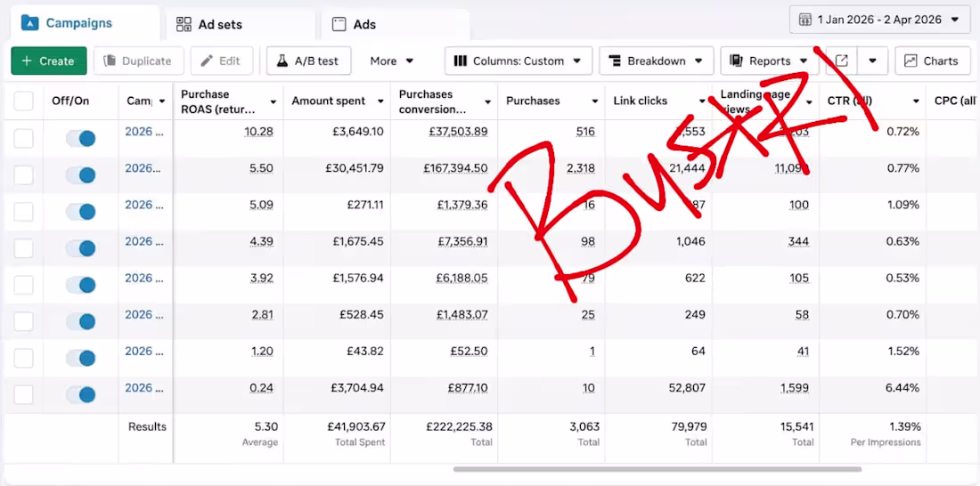Click the Edit pencil icon
Viewport: 980px width, 486px height.
pos(207,61)
